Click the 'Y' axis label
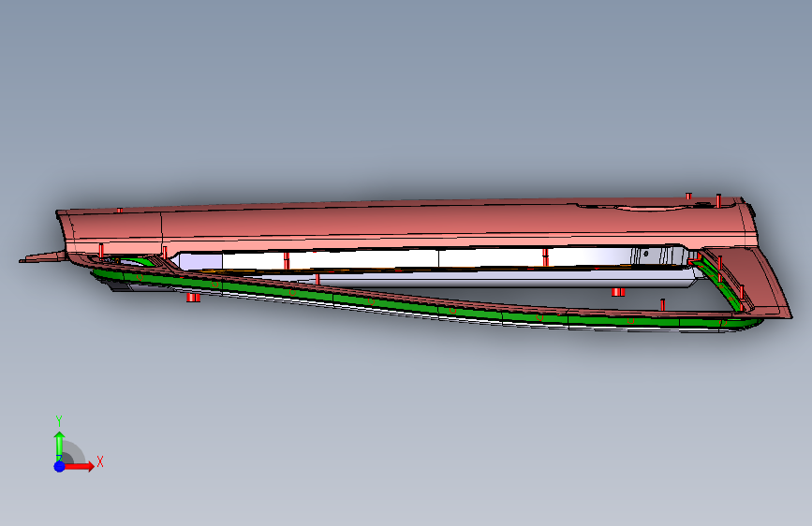 [x=59, y=421]
